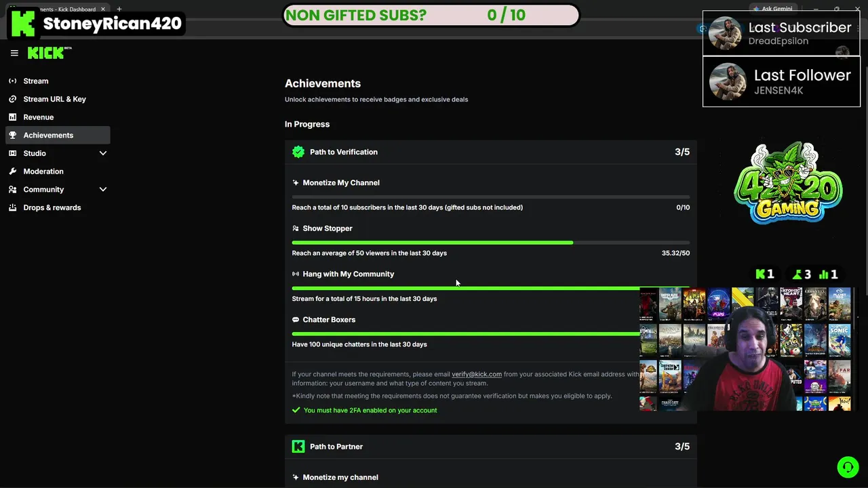Select the Kick Dashboard browser tab
The image size is (868, 488).
(x=58, y=9)
